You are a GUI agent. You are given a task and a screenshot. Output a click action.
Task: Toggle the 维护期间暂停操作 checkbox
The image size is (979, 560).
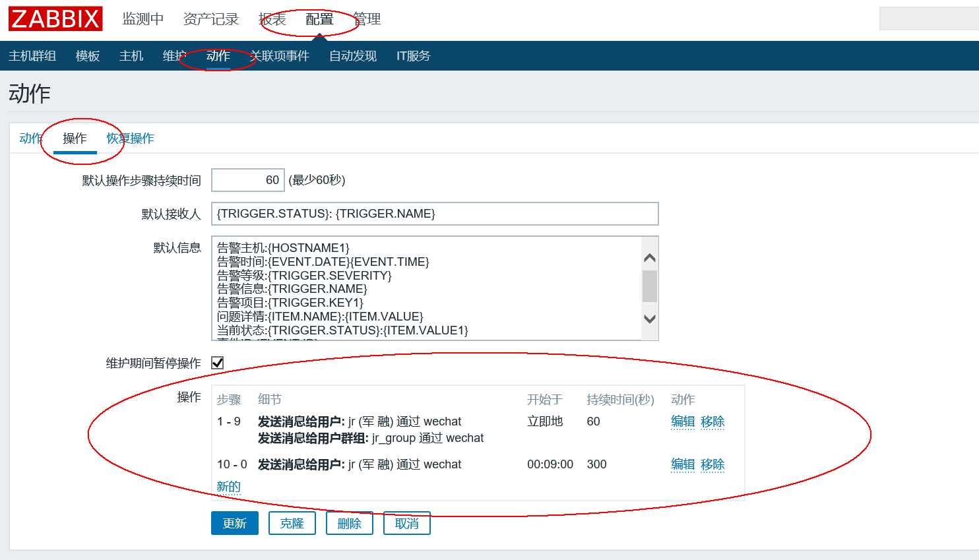pyautogui.click(x=218, y=363)
